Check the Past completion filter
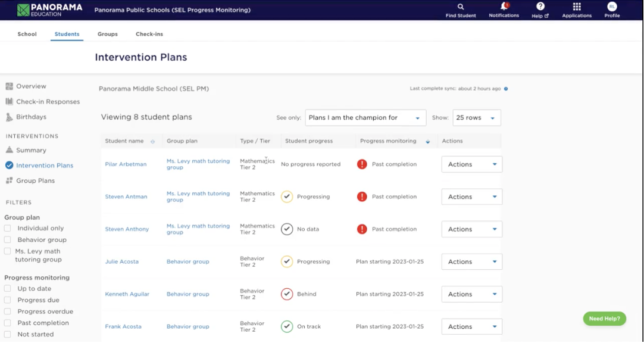Image resolution: width=644 pixels, height=343 pixels. (7, 323)
